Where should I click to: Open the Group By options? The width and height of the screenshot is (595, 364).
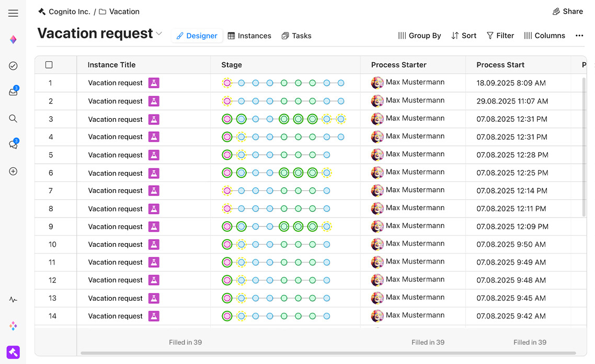419,36
